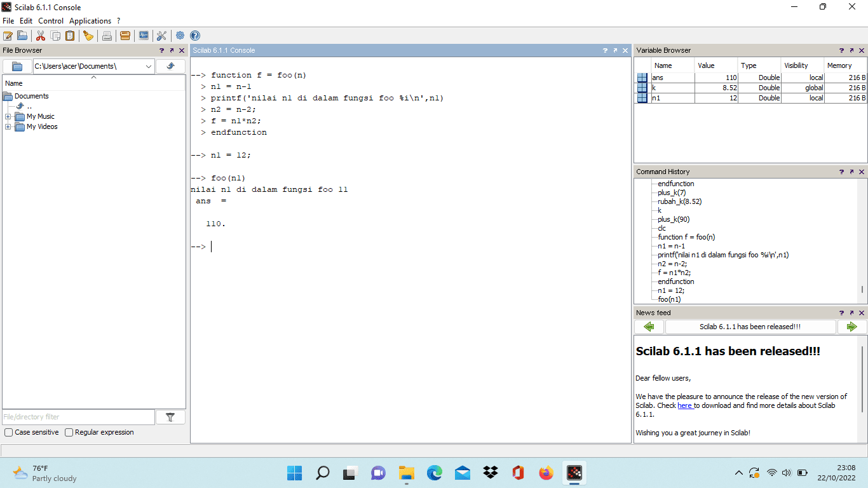The image size is (868, 488).
Task: Open the ? help menu
Action: (x=118, y=21)
